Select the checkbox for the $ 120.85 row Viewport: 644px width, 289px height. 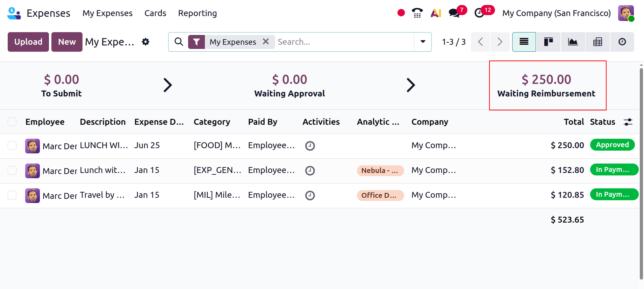pyautogui.click(x=12, y=195)
